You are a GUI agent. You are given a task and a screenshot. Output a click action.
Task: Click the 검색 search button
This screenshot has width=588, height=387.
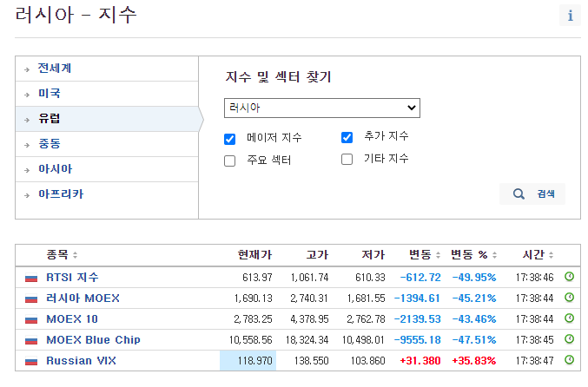(532, 193)
